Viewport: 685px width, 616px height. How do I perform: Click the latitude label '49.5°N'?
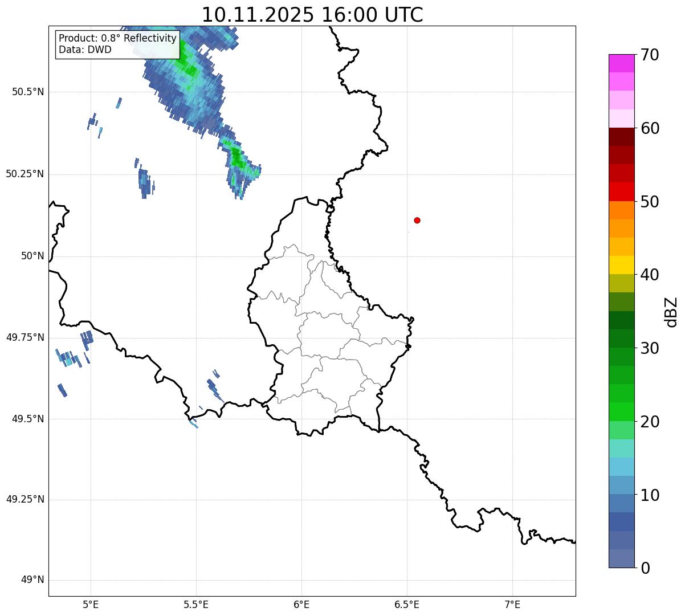(x=28, y=419)
